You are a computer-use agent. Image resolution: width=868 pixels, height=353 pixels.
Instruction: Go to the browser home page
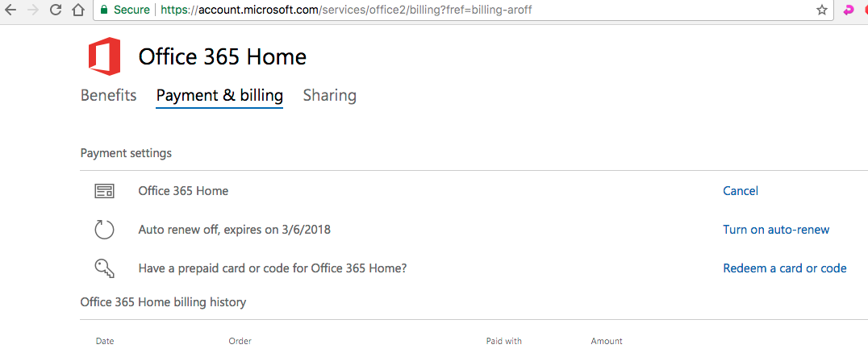pyautogui.click(x=77, y=10)
